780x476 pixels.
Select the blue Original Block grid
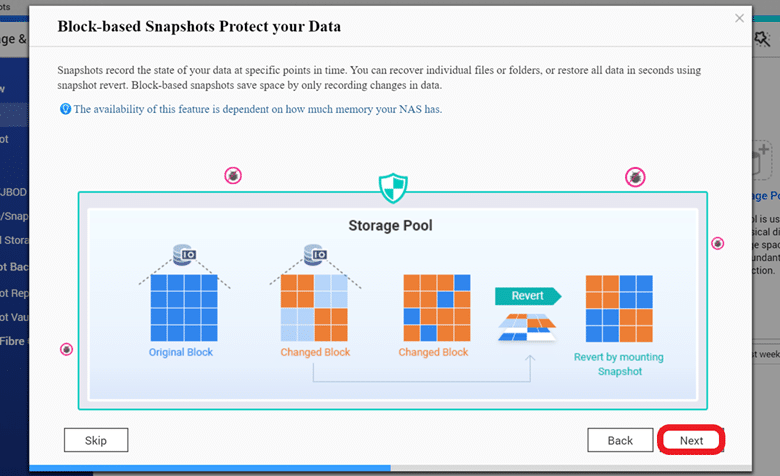184,308
